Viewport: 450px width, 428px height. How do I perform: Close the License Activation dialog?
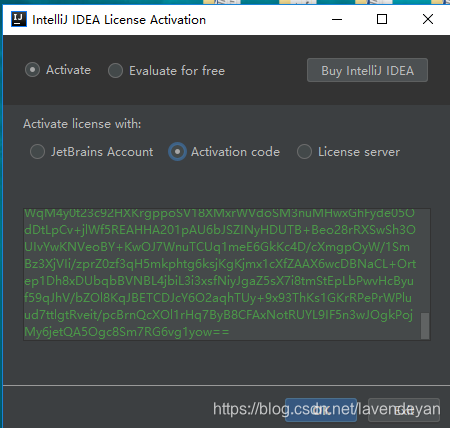428,19
